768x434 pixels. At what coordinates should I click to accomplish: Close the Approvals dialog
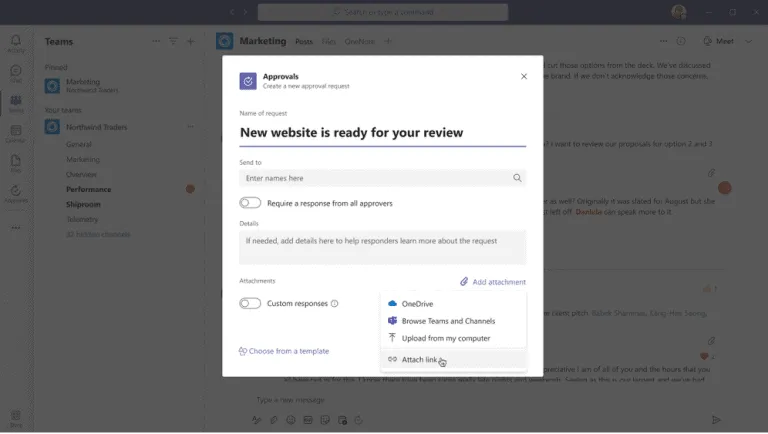(x=524, y=76)
